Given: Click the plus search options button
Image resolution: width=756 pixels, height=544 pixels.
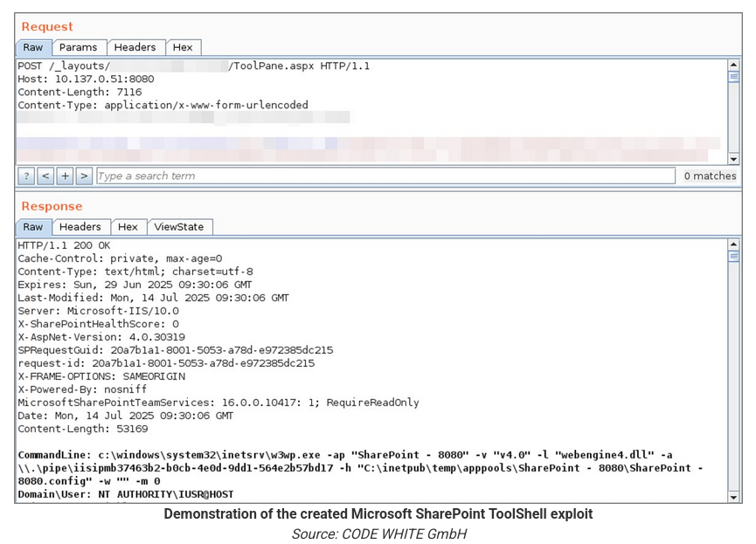Looking at the screenshot, I should [x=65, y=176].
